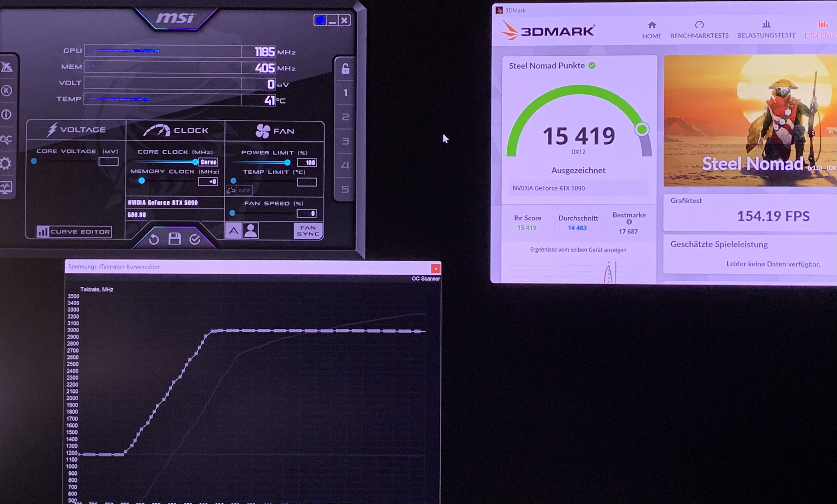Select Afterburner profile slot 3
Image resolution: width=837 pixels, height=504 pixels.
pyautogui.click(x=345, y=141)
